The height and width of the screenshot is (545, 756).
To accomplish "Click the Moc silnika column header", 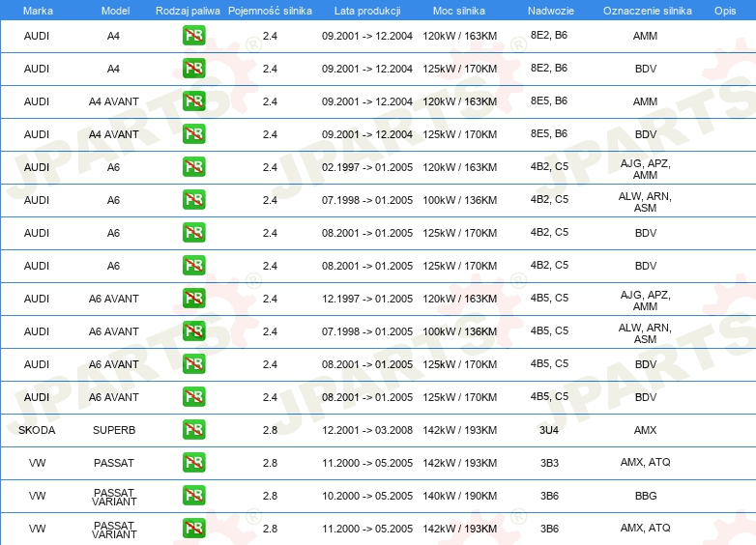I will 459,11.
